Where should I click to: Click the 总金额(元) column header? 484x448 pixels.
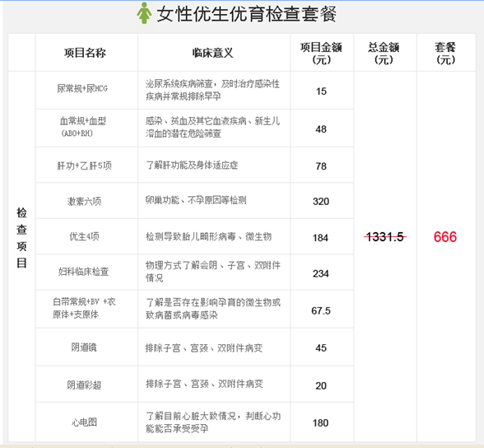384,53
